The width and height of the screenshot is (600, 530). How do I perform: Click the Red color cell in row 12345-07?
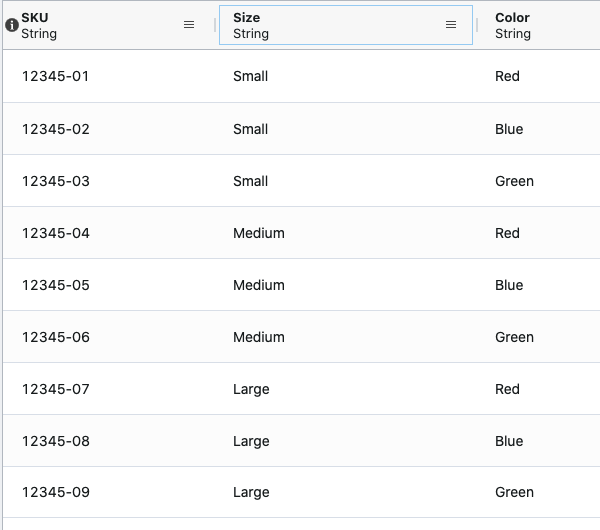tap(507, 389)
